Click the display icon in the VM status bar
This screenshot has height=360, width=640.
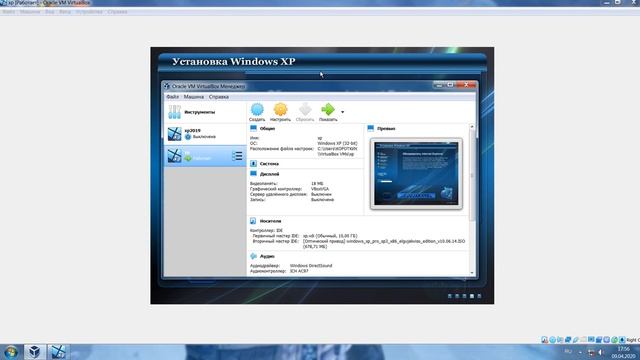pos(591,340)
